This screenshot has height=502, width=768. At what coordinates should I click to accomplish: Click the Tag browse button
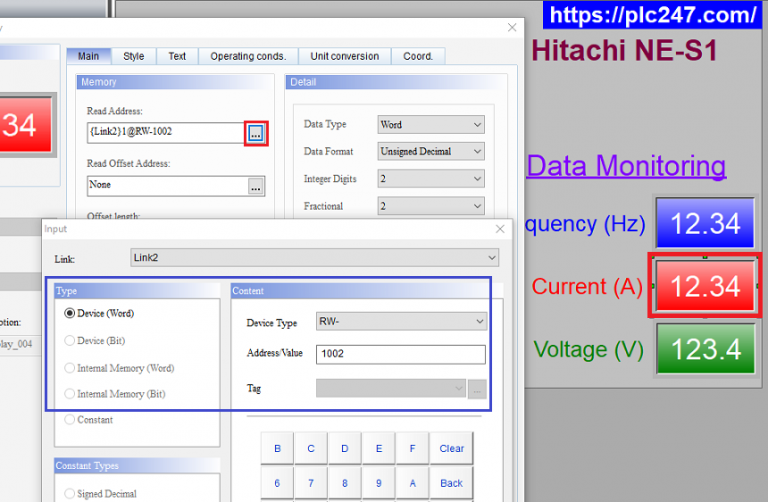point(477,389)
